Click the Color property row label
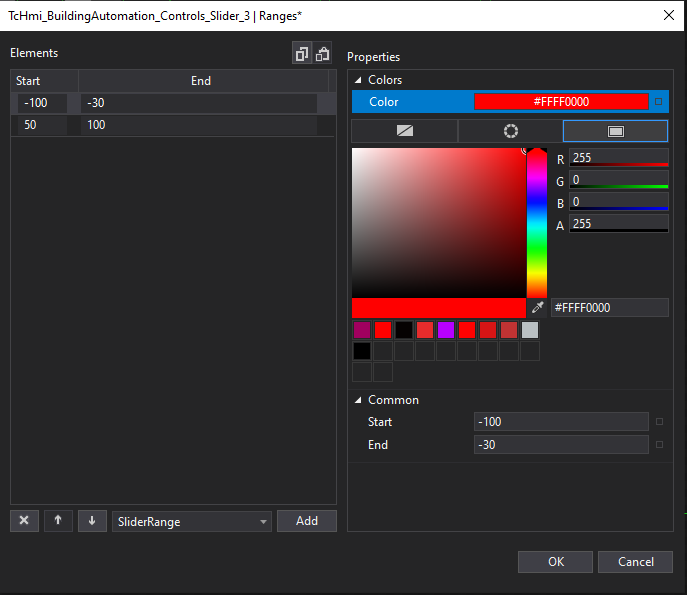Screen dimensions: 687x595 pos(384,102)
